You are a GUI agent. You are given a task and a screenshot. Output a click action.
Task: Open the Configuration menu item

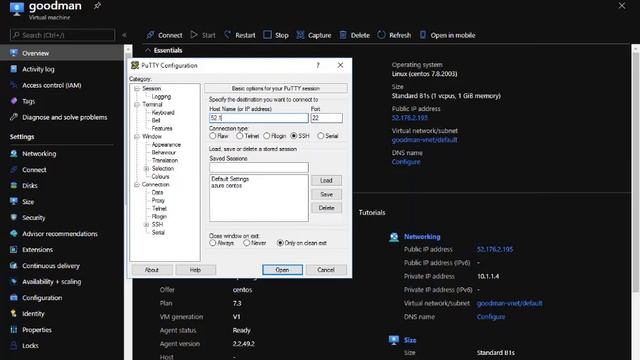(x=42, y=298)
